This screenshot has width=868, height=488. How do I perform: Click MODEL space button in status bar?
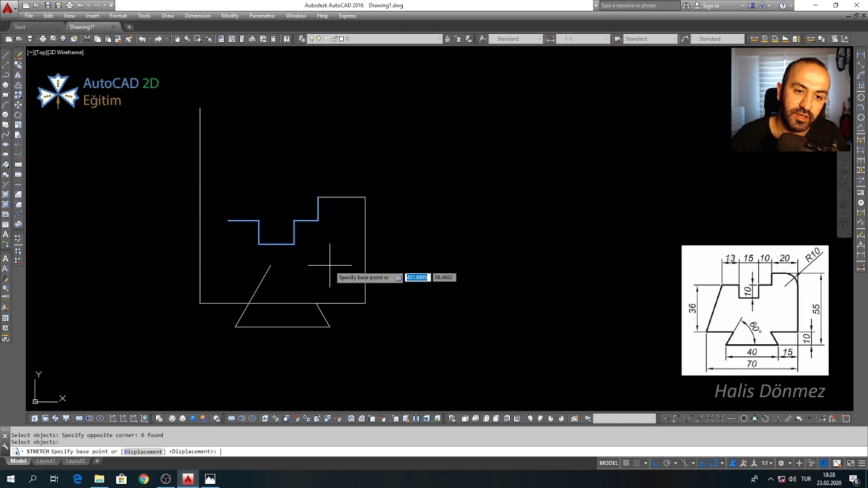(609, 463)
